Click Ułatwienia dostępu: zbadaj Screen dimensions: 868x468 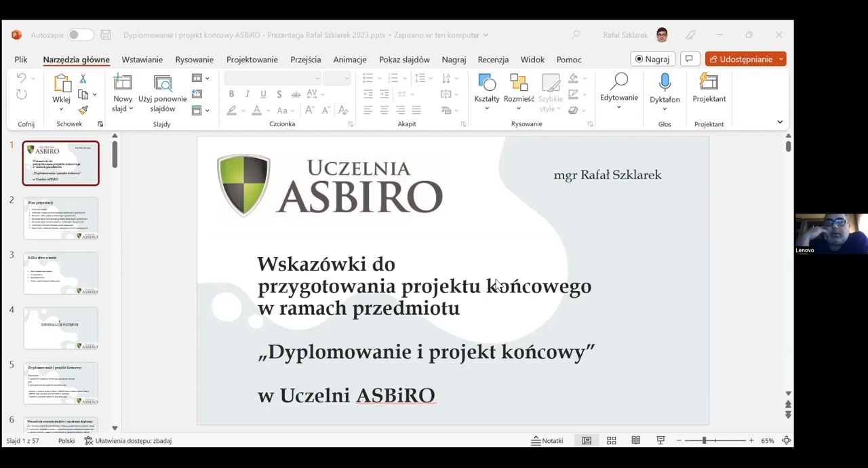128,441
